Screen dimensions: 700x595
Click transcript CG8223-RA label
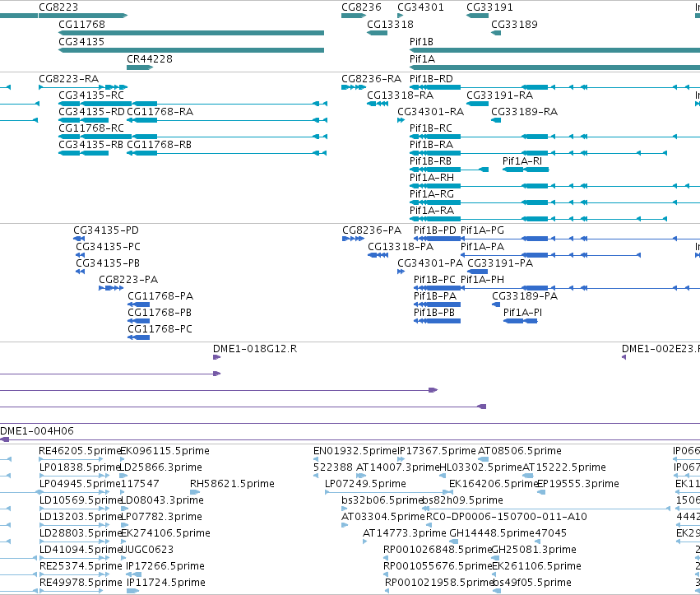coord(69,79)
